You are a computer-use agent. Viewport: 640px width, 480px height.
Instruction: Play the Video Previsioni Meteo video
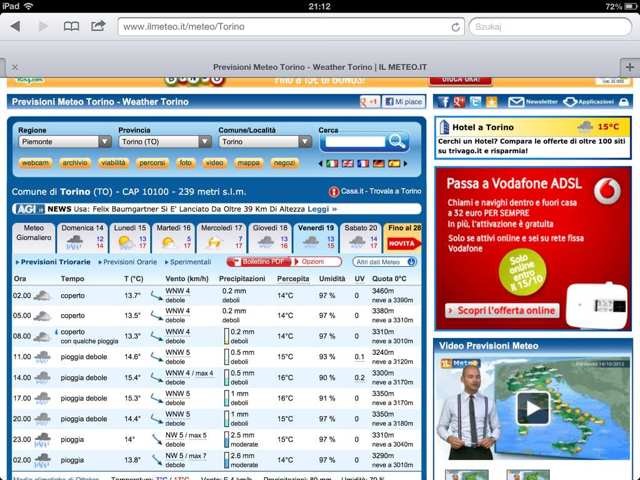[x=533, y=408]
